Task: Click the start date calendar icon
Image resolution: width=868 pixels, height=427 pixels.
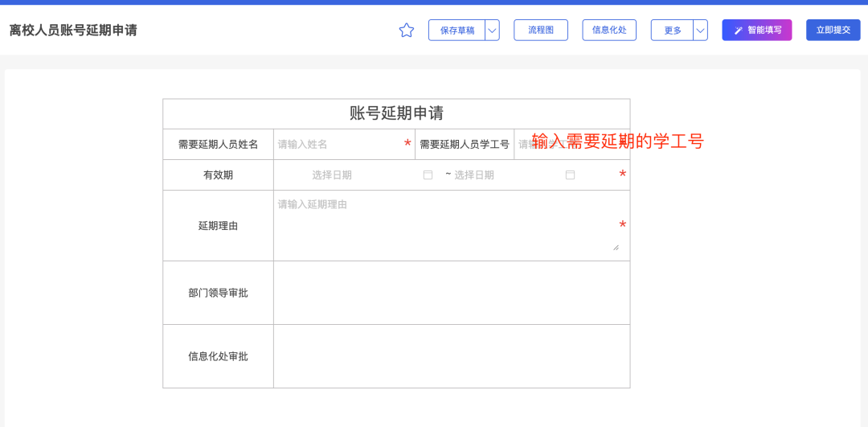Action: point(428,175)
